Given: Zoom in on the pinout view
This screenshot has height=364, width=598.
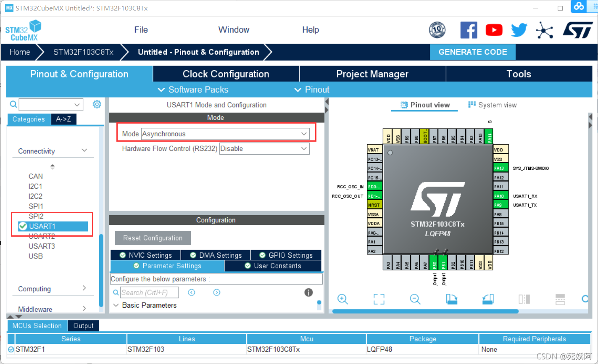Looking at the screenshot, I should point(343,299).
